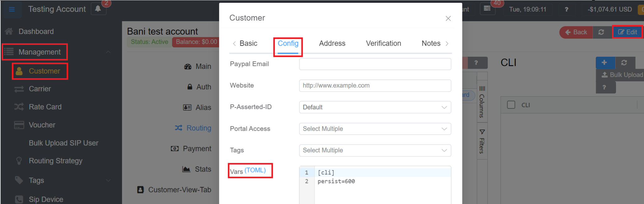Click the notification bell icon
Image resolution: width=644 pixels, height=204 pixels.
(98, 9)
